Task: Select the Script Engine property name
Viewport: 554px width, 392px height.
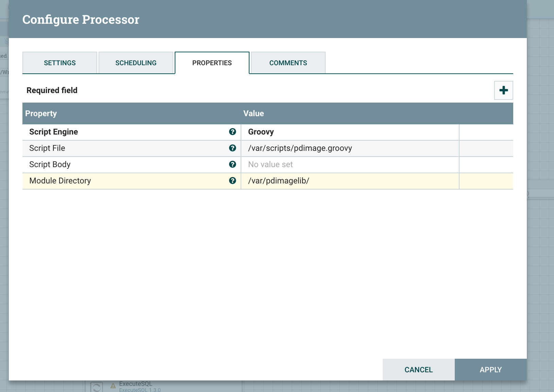Action: click(54, 132)
